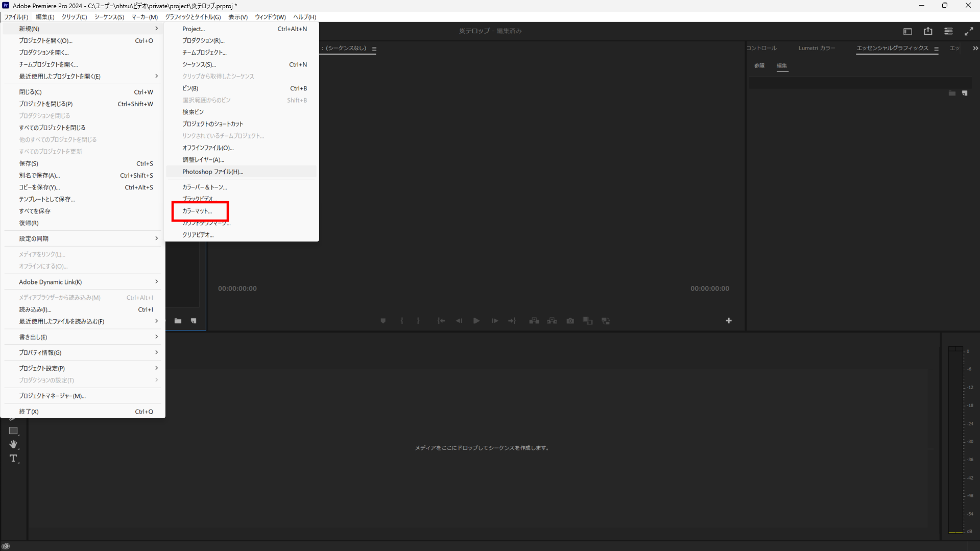Click the Overwrite edit icon
The image size is (980, 551).
[552, 321]
